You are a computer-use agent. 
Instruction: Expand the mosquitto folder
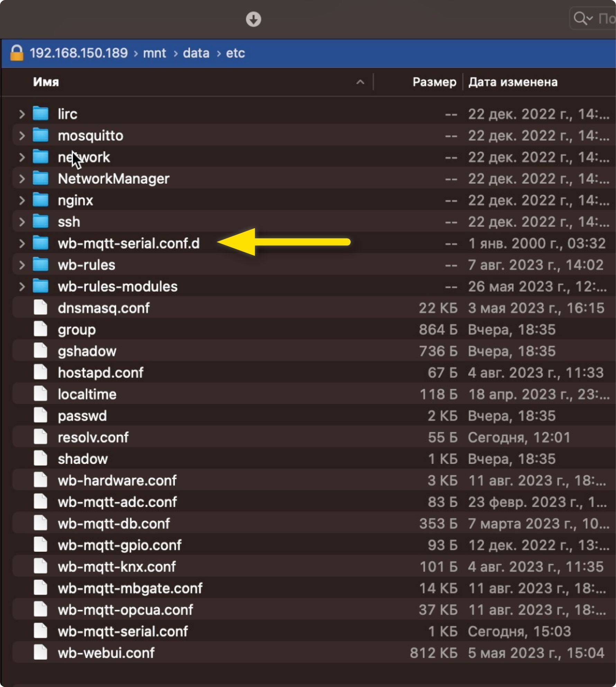[22, 136]
